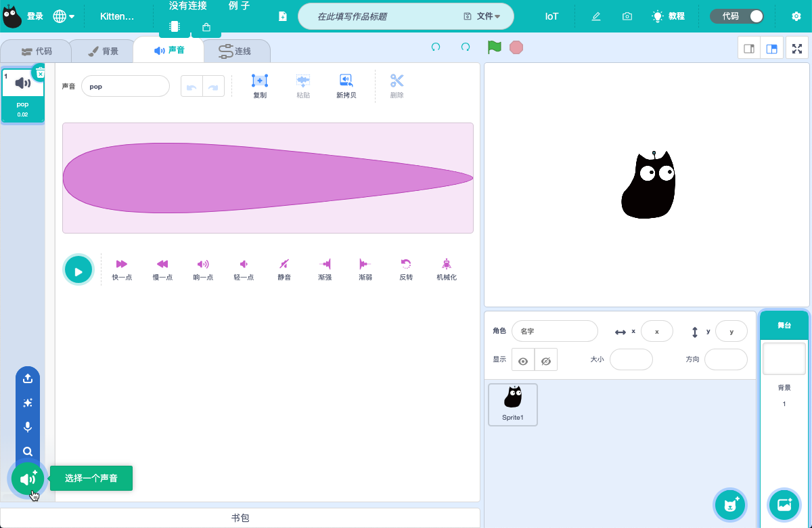
Task: Switch to the 连线 wiring tab
Action: [235, 51]
